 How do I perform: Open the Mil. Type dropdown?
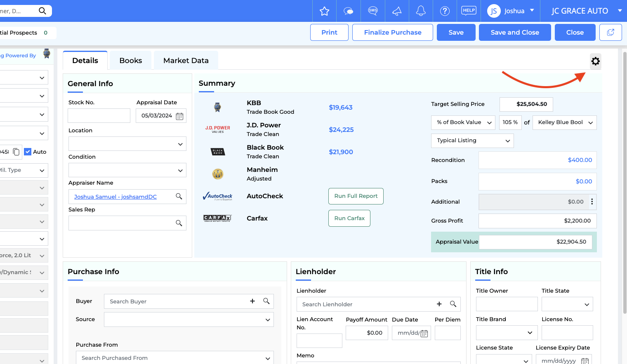(23, 170)
